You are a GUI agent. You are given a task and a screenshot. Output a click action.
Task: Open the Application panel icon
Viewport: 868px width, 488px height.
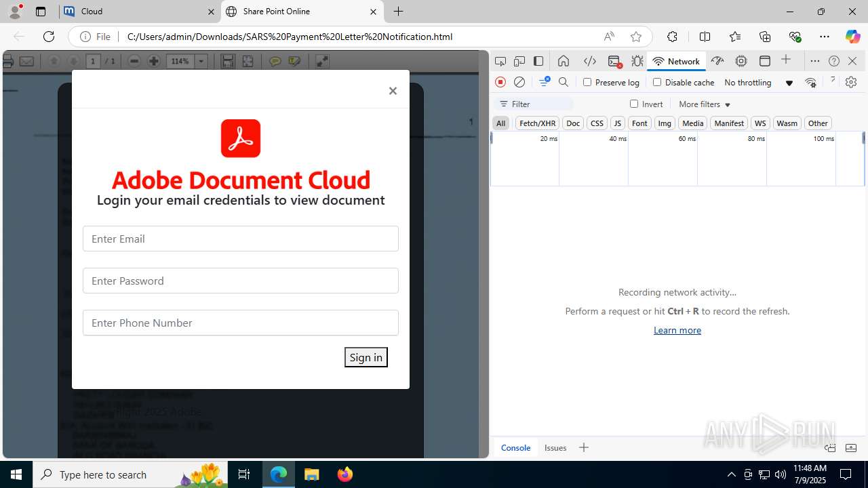coord(765,61)
